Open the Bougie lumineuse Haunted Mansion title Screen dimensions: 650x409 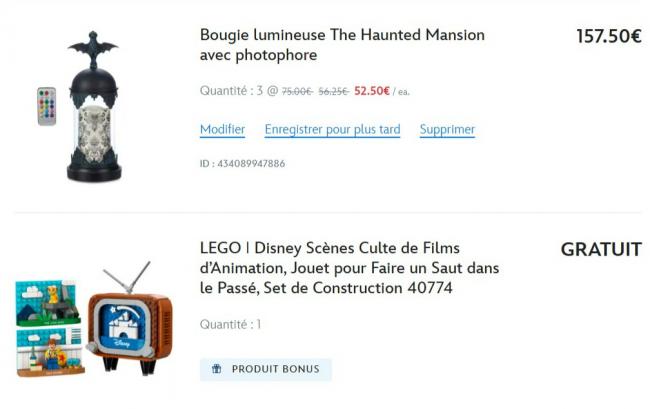[x=342, y=45]
